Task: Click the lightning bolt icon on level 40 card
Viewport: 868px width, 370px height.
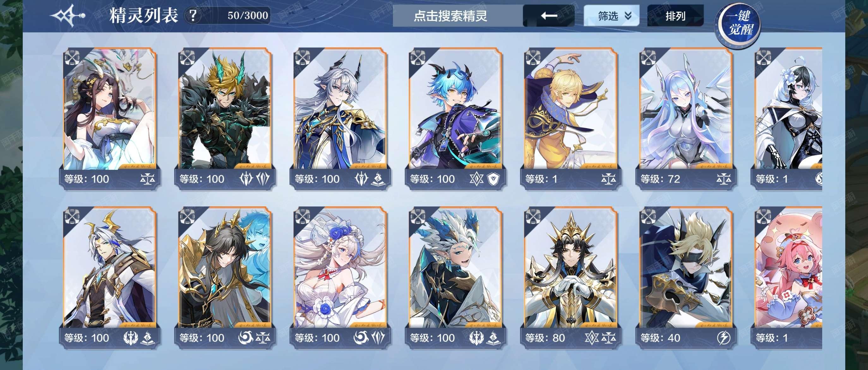Action: pos(723,338)
